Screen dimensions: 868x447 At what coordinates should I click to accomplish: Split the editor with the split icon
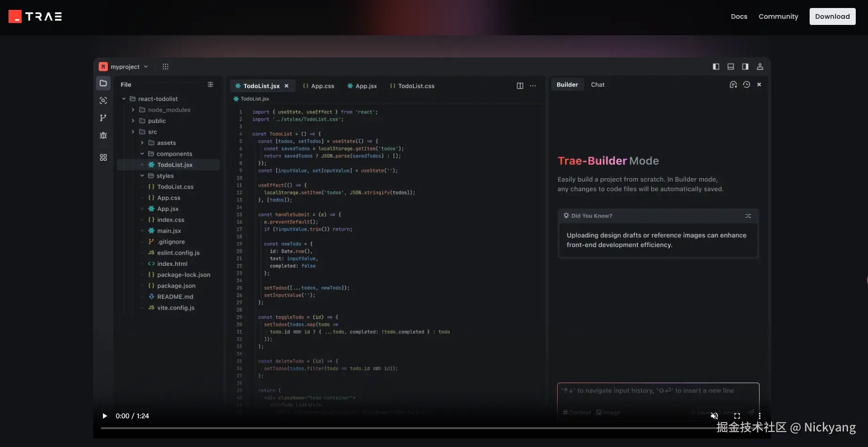point(520,86)
